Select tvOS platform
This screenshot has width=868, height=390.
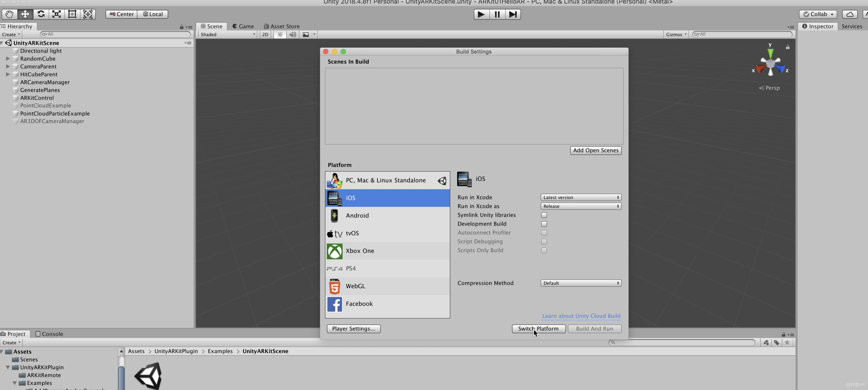click(x=387, y=233)
